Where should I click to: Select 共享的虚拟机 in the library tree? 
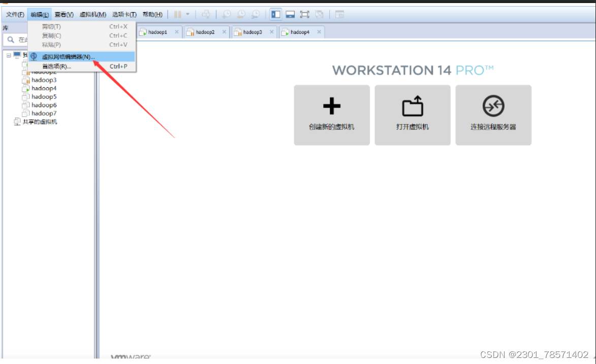click(40, 121)
